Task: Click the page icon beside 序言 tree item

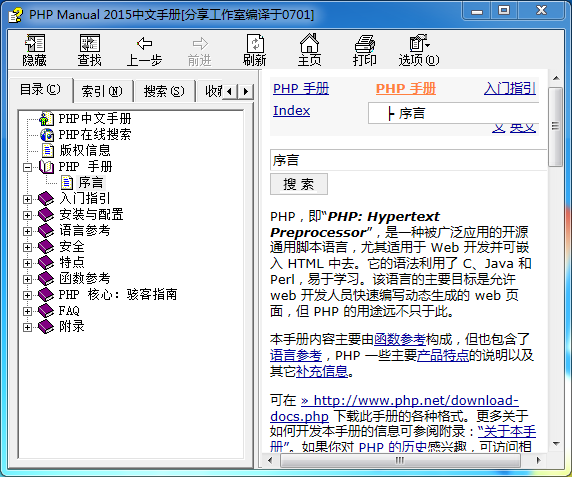Action: [x=67, y=183]
